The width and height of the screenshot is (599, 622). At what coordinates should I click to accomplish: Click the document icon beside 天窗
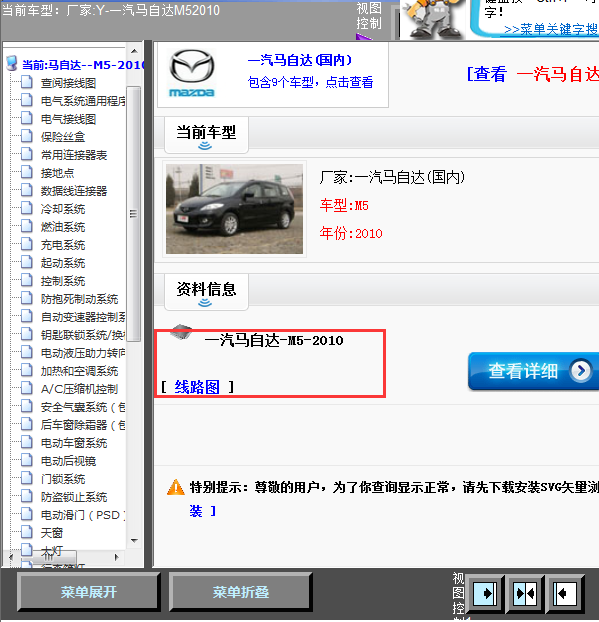[x=27, y=532]
